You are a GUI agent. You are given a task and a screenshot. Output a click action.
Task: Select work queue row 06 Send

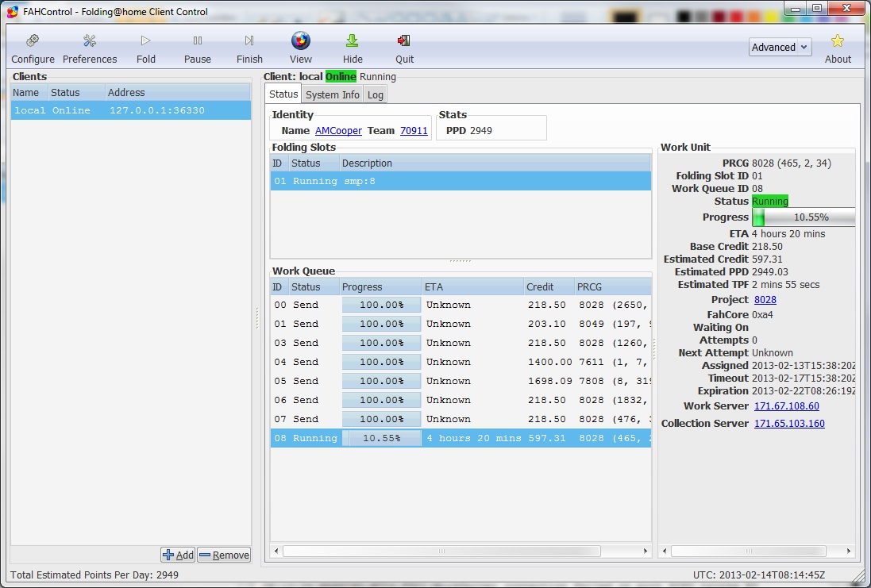tap(461, 400)
